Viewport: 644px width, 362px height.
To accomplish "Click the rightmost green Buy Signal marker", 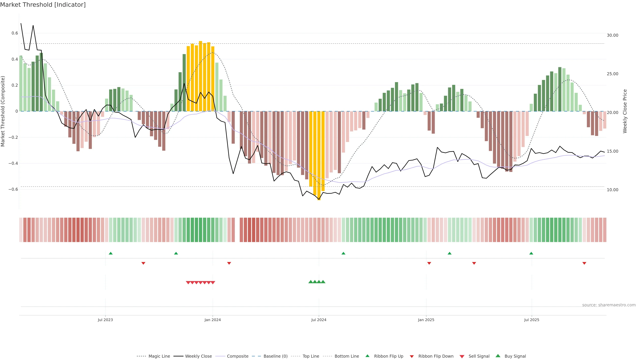I will [x=323, y=282].
